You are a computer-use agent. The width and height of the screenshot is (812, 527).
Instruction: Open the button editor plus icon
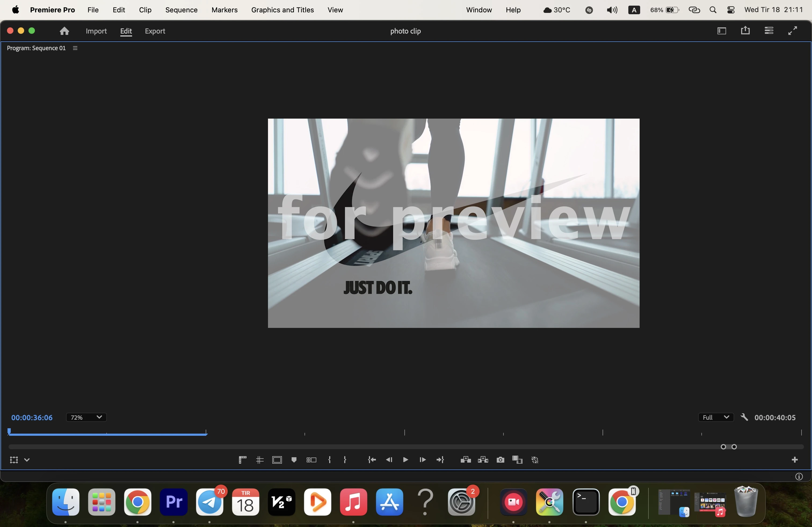(794, 460)
